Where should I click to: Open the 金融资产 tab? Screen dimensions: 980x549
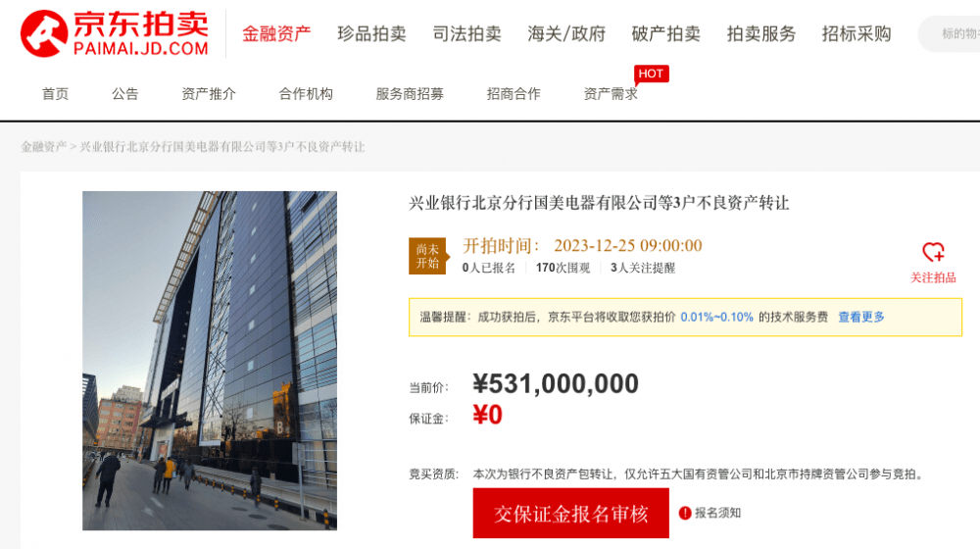coord(276,33)
